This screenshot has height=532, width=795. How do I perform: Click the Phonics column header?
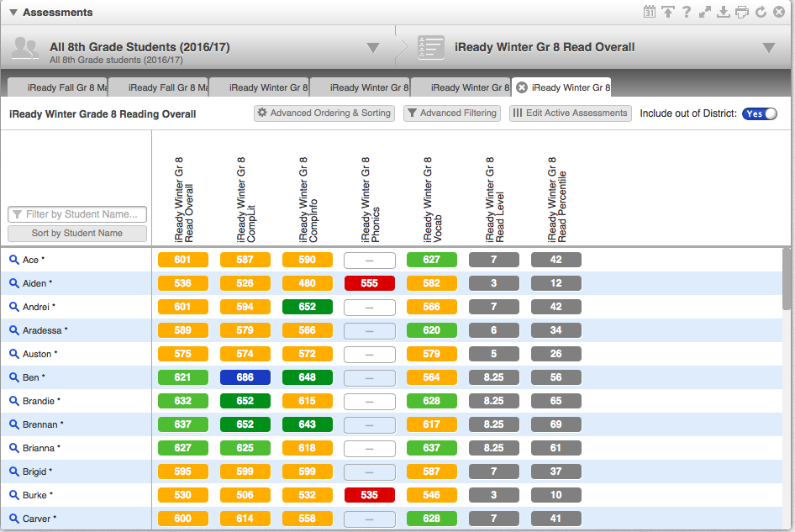click(370, 199)
